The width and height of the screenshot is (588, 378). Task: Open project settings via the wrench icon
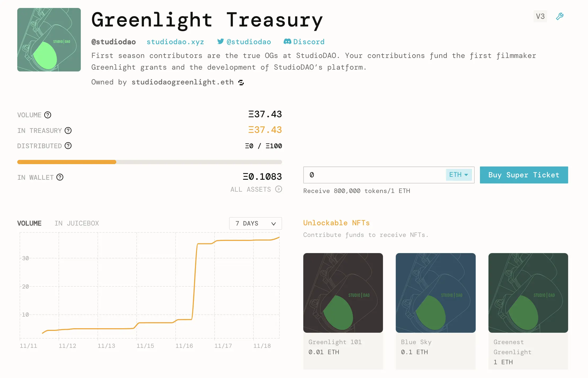(559, 16)
